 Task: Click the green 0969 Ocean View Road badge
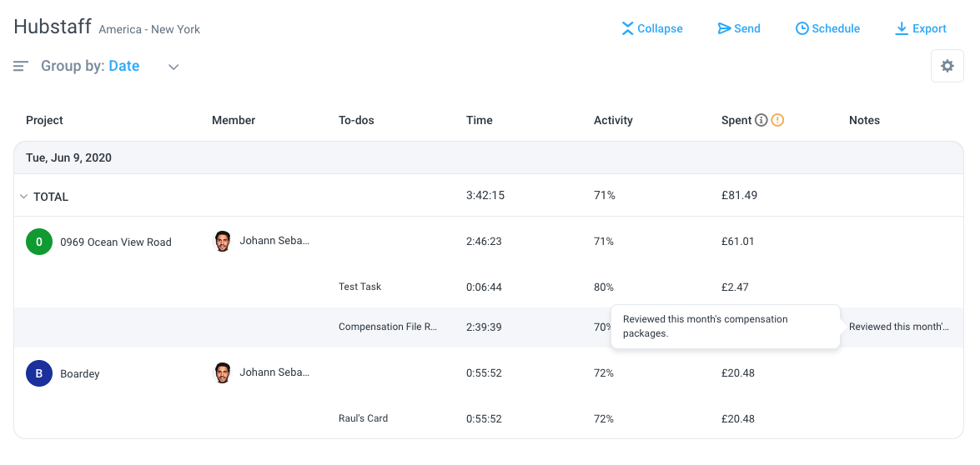[x=38, y=242]
